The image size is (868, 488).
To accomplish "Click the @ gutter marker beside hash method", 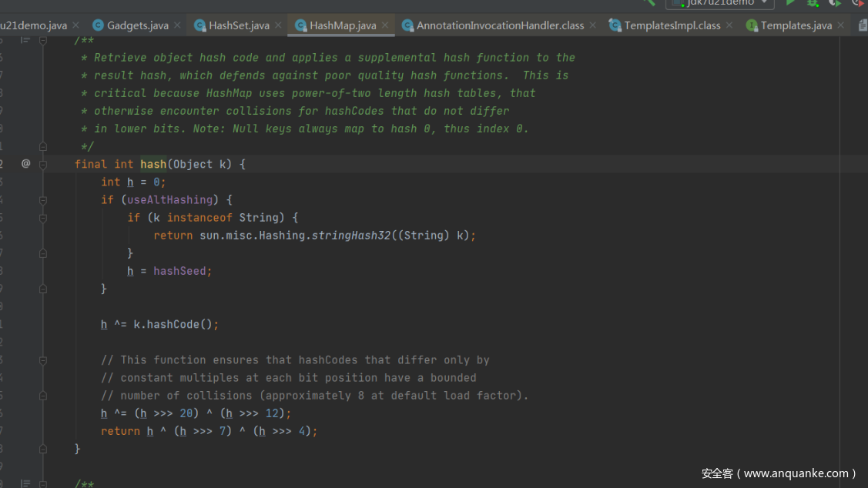I will tap(25, 164).
